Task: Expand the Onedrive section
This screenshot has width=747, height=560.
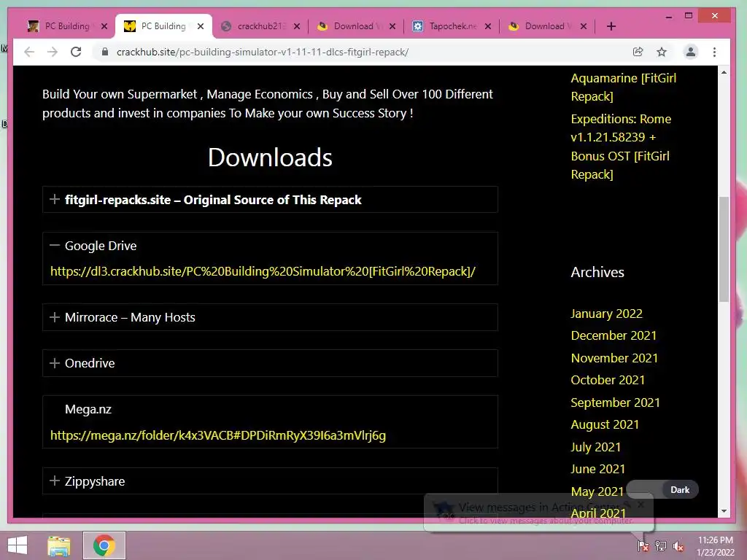Action: coord(270,363)
